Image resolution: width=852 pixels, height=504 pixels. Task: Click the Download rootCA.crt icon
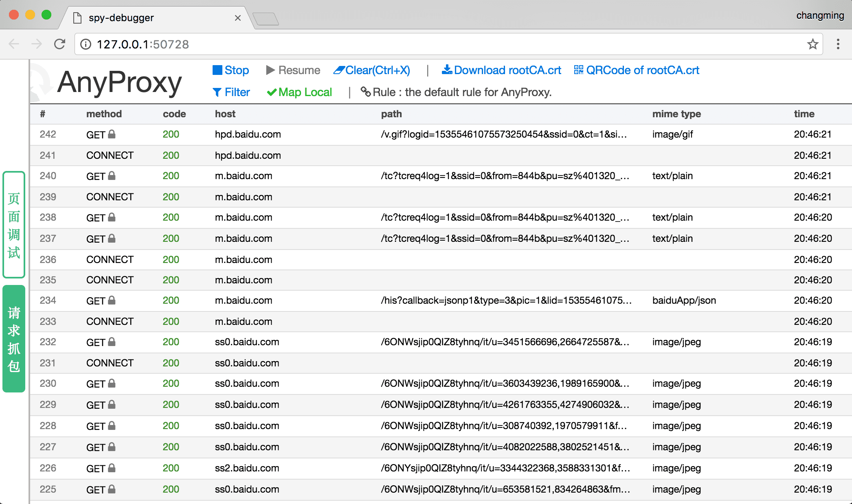(447, 70)
